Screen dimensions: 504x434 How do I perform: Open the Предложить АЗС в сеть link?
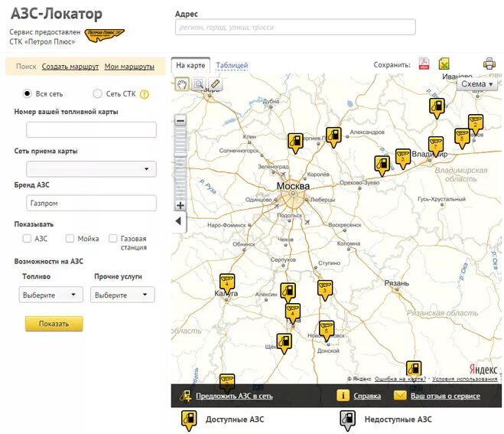(x=234, y=396)
